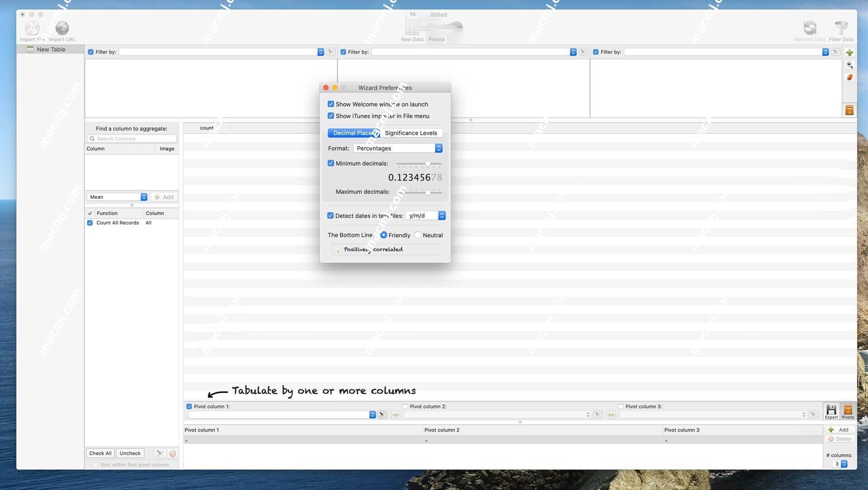
Task: Click the Export floppy disk icon
Action: 831,411
